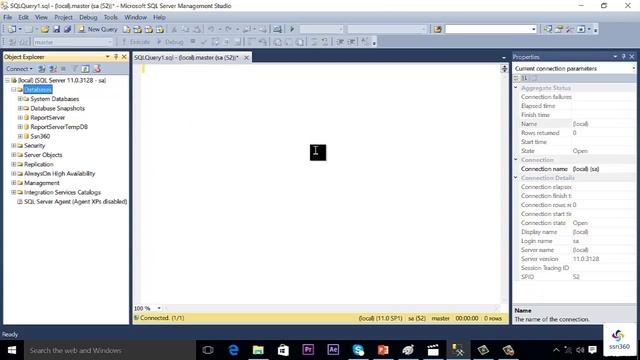Viewport: 640px width, 360px height.
Task: Open the Edit menu
Action: [23, 17]
